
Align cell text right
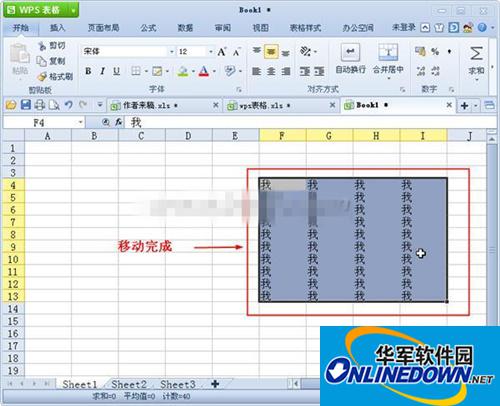click(x=286, y=71)
